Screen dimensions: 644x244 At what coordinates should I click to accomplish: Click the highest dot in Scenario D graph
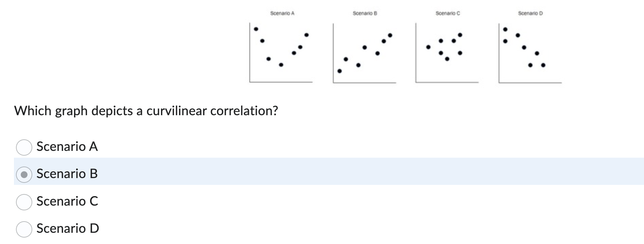coord(506,29)
